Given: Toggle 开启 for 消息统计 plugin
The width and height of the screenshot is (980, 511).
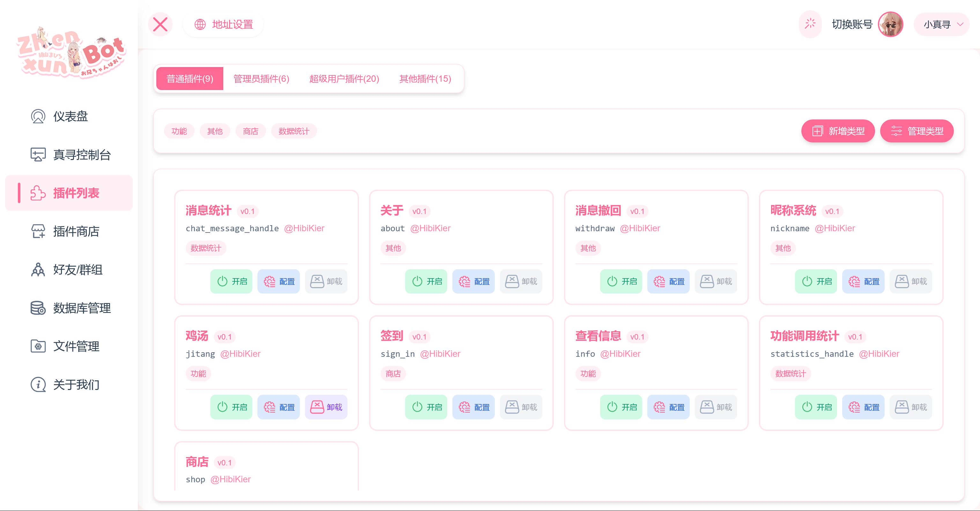Looking at the screenshot, I should click(x=231, y=281).
